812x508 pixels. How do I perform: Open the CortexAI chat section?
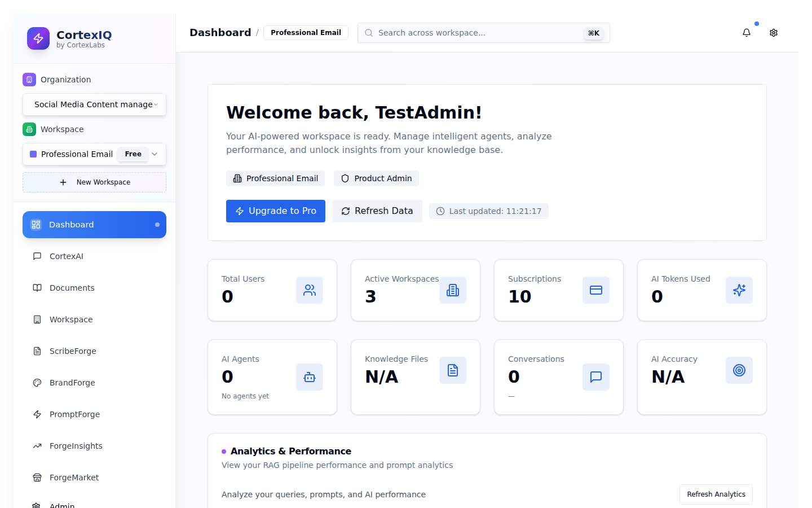tap(65, 256)
